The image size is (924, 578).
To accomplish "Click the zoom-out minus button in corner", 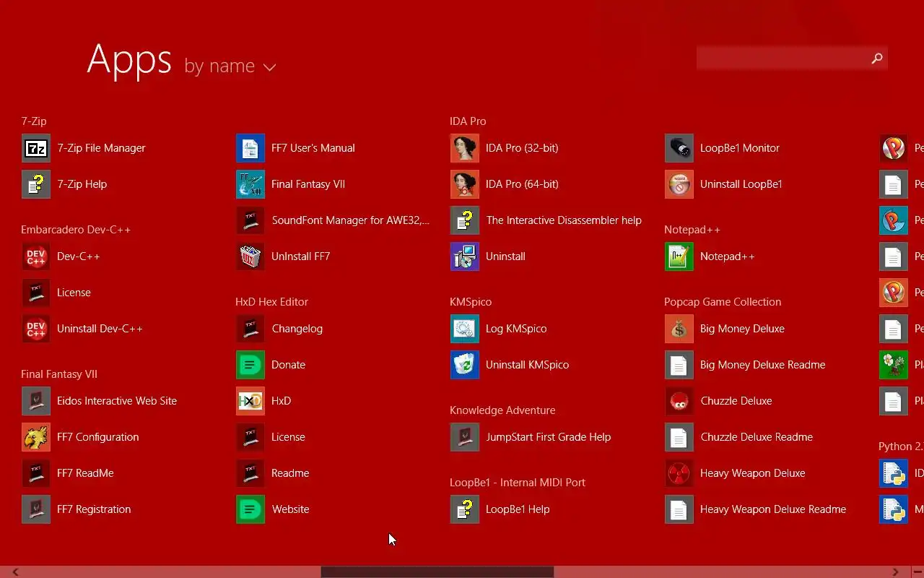I will pos(917,572).
